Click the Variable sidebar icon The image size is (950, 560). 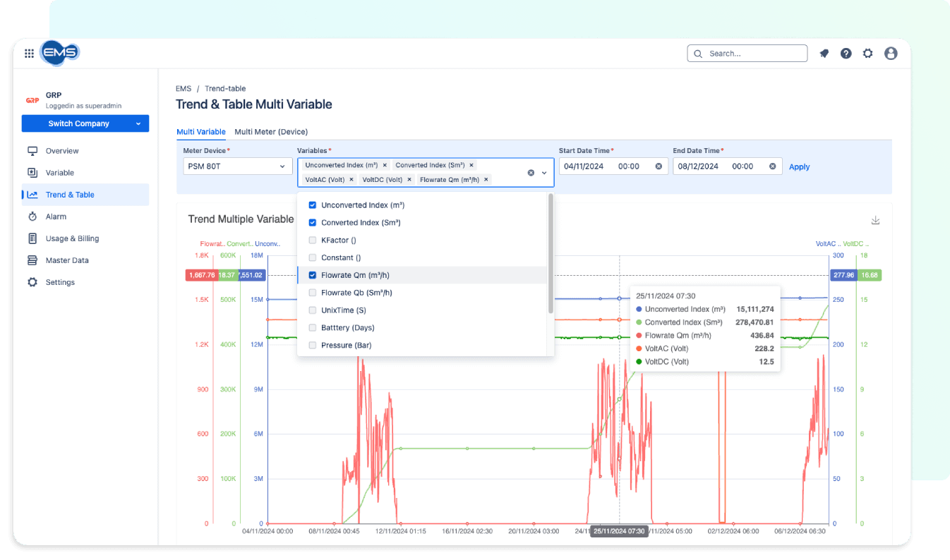pos(32,173)
